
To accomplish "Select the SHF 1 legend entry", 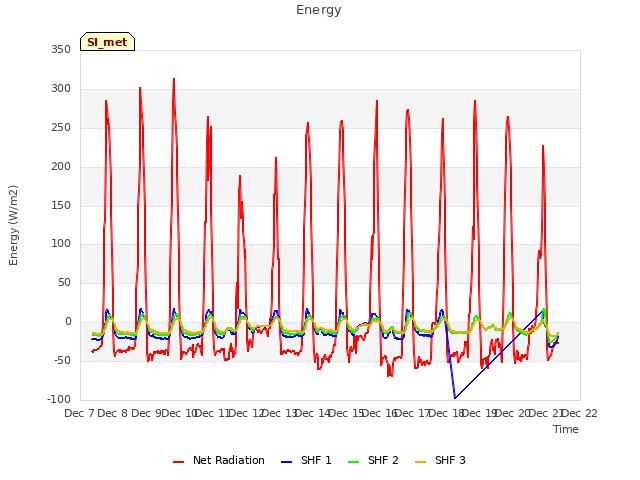I will click(x=306, y=460).
